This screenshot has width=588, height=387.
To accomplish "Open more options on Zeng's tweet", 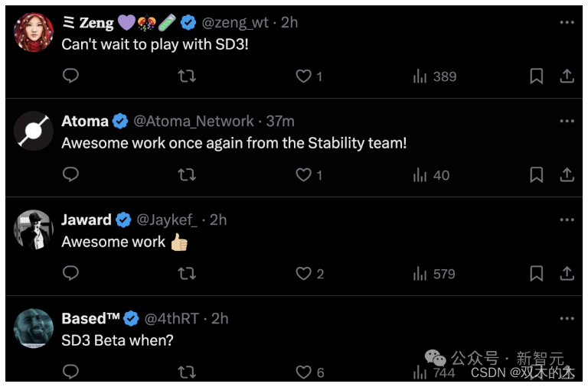I will 567,22.
